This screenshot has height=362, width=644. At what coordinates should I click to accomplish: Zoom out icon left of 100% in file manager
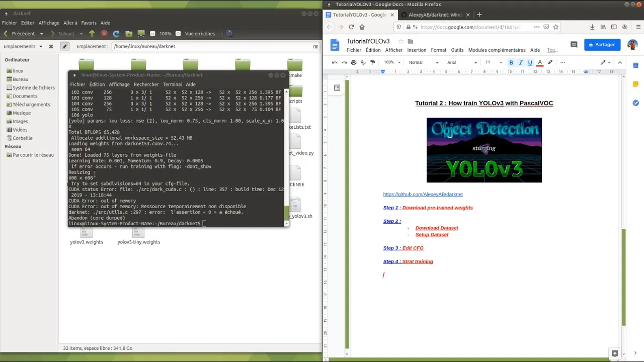pyautogui.click(x=152, y=34)
